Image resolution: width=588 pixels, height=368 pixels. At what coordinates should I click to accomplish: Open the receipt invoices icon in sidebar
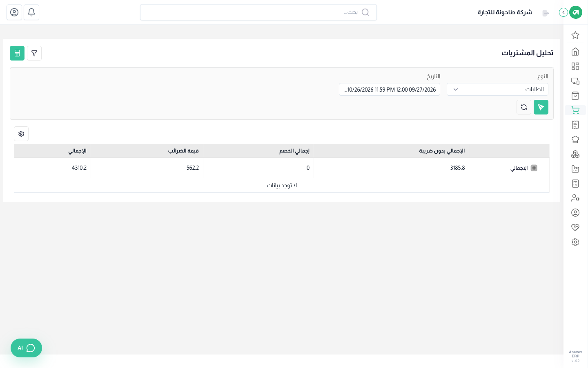click(x=575, y=125)
